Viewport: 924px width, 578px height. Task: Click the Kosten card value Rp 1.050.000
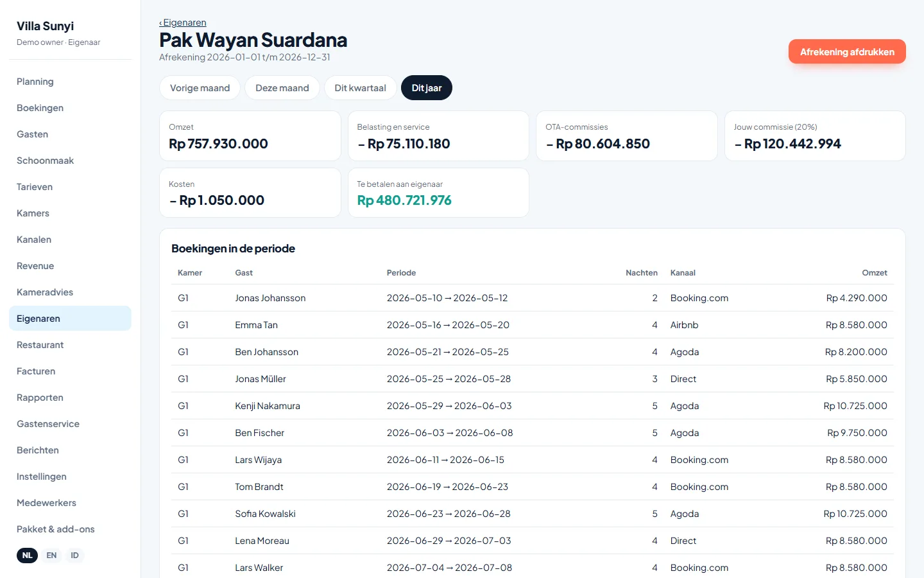[x=217, y=200]
